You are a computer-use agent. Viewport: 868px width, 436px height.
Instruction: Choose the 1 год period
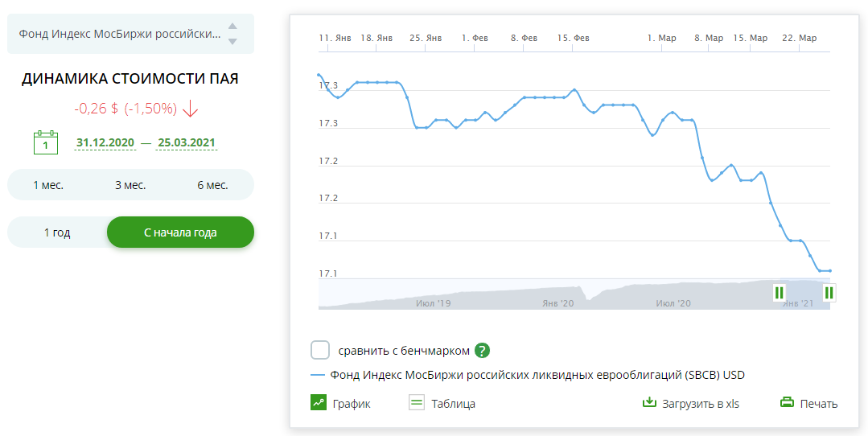point(57,232)
